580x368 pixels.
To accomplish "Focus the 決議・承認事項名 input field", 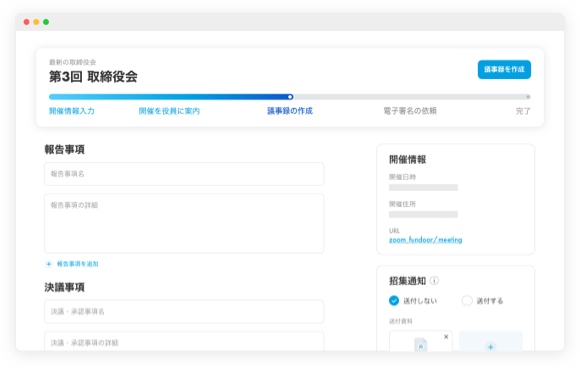I will [x=184, y=311].
